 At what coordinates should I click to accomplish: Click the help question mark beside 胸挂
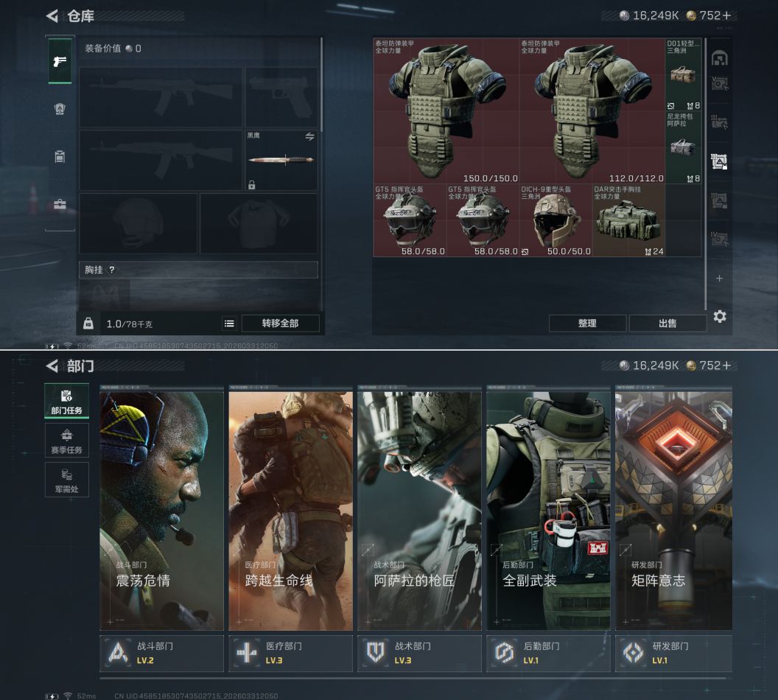[112, 270]
